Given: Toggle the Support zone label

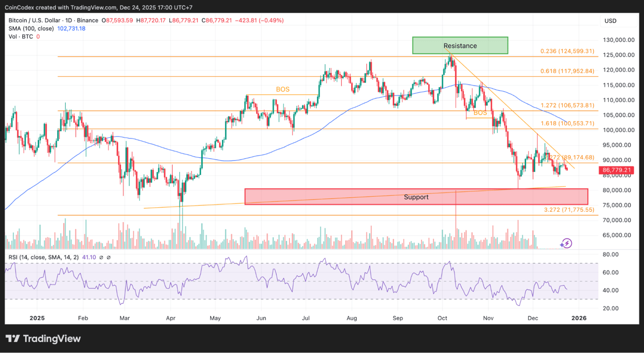Looking at the screenshot, I should tap(416, 197).
